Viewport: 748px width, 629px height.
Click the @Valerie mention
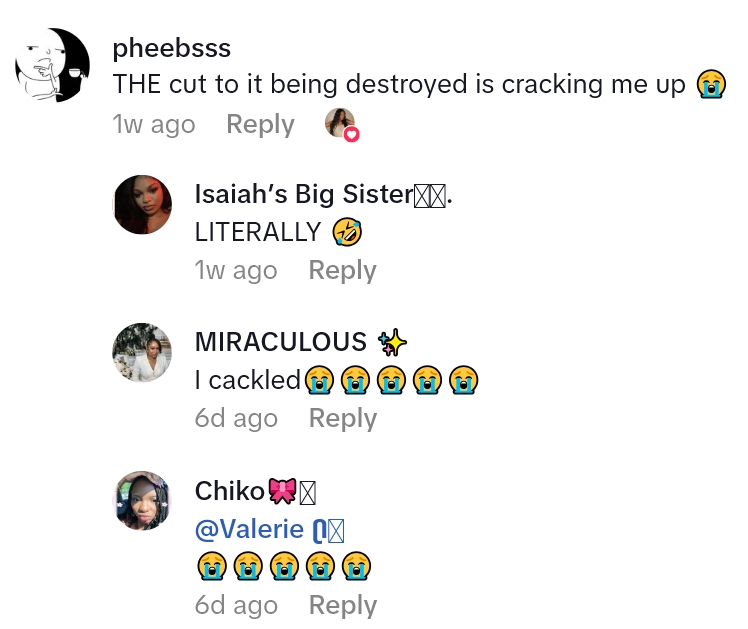[258, 529]
